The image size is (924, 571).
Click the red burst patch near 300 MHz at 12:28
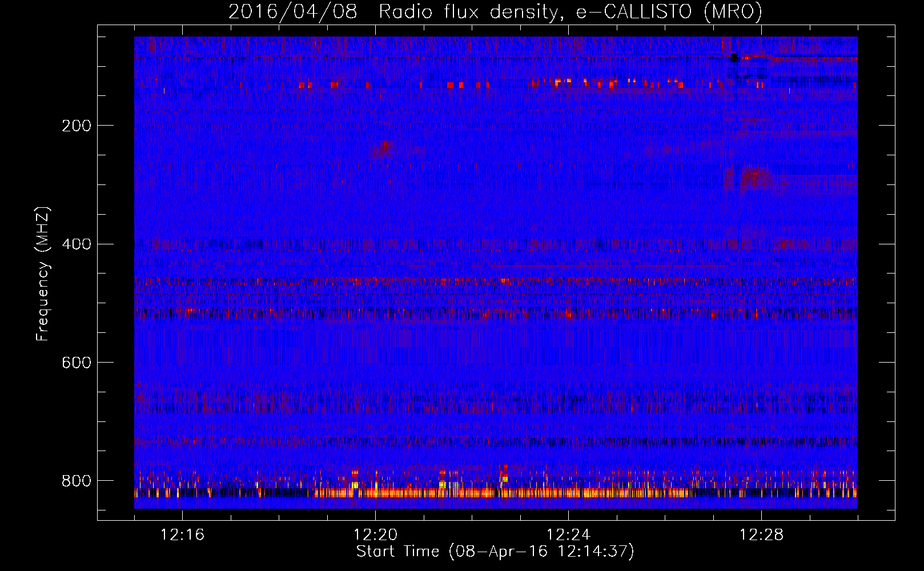point(754,179)
